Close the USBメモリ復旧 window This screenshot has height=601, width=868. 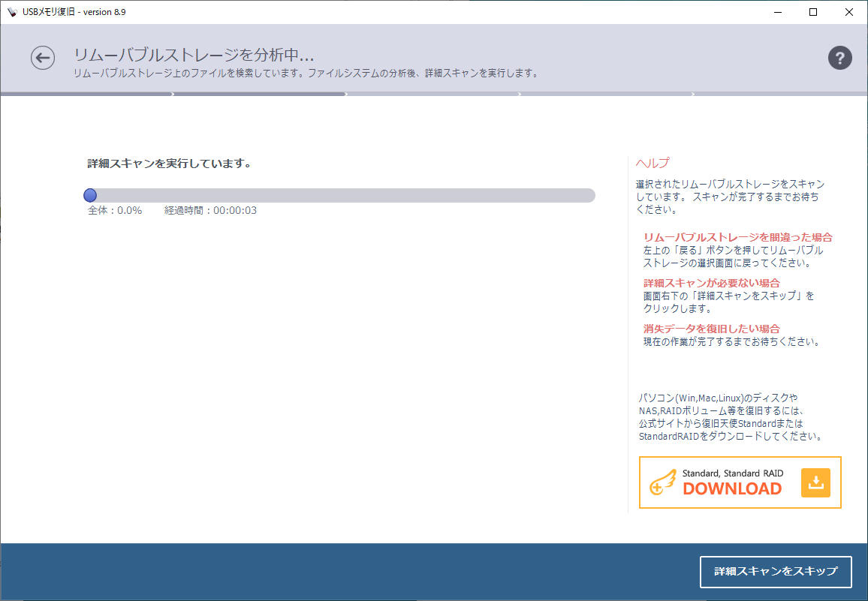click(849, 11)
